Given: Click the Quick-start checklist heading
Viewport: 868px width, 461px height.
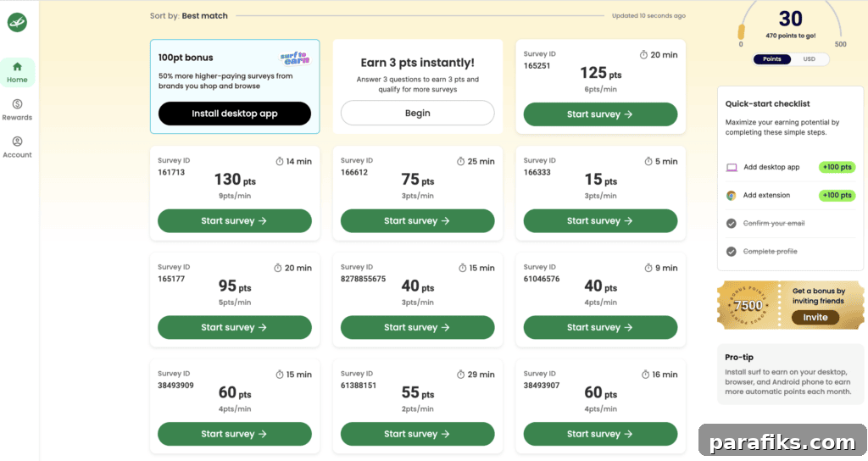Looking at the screenshot, I should coord(767,103).
